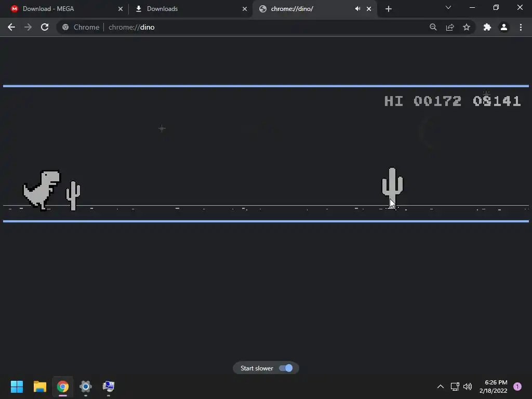Open a new tab with plus

[389, 9]
